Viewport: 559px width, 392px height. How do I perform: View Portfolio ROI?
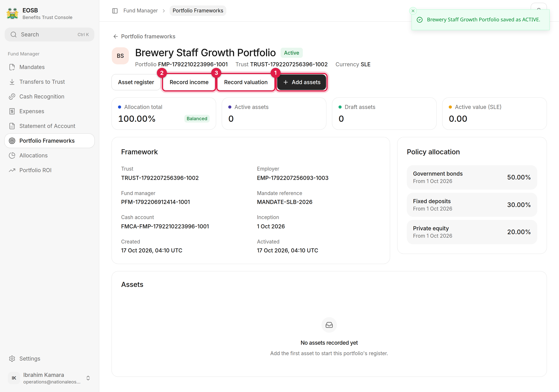coord(49,170)
